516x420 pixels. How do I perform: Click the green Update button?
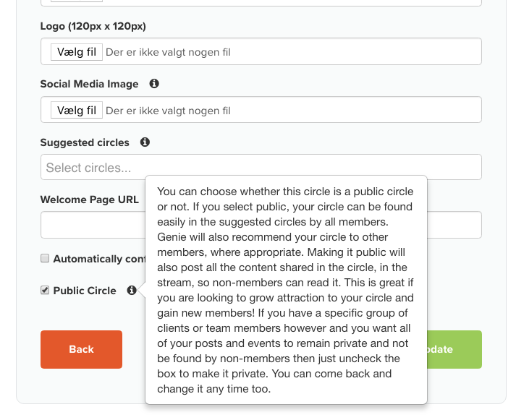click(x=454, y=349)
